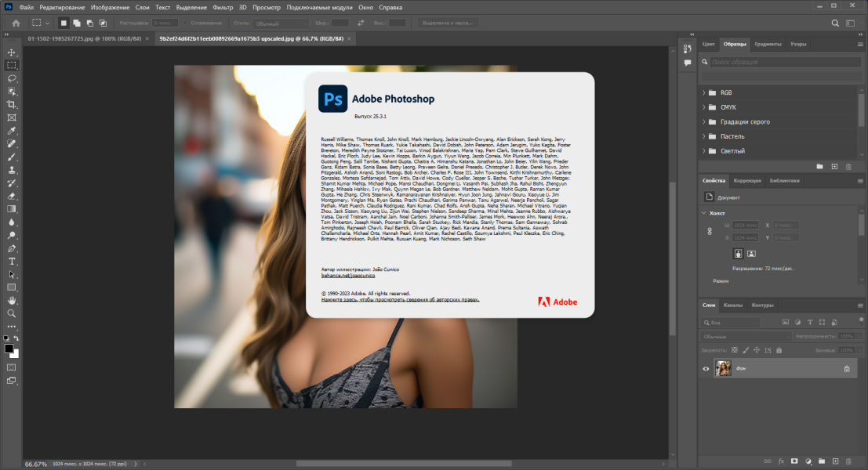Screen dimensions: 868x470
Task: Open the Фильтр menu
Action: coord(223,7)
